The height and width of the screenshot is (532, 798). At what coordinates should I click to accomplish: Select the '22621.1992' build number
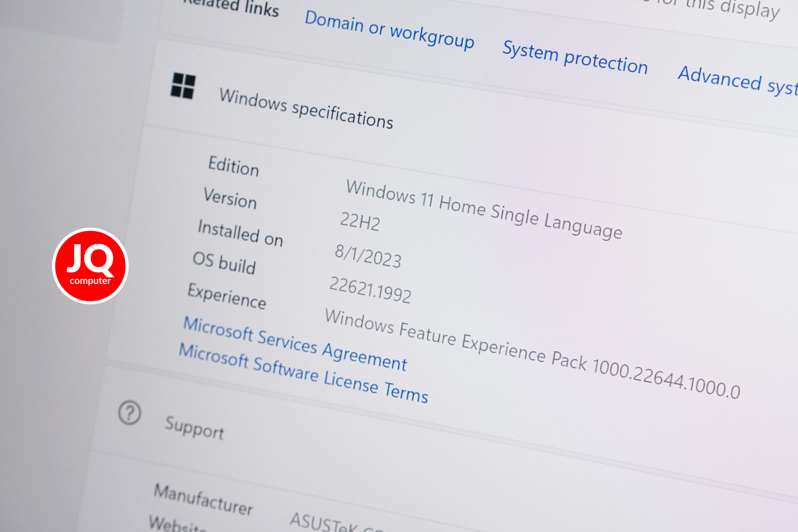pos(370,290)
